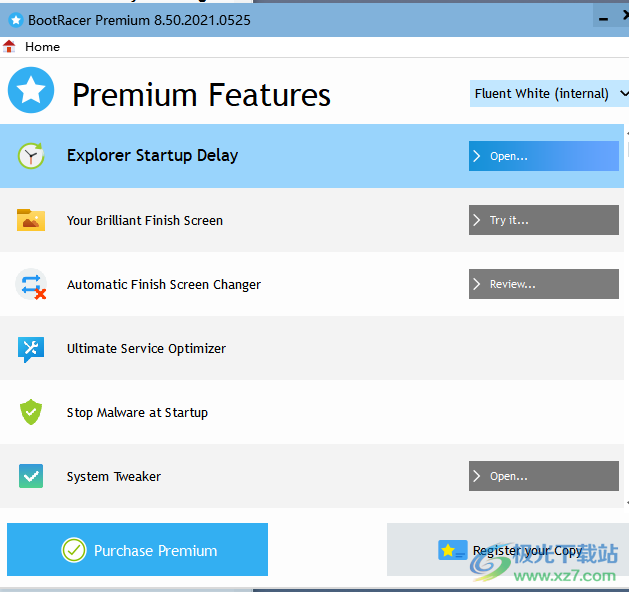Open Explorer Startup Delay with Open... button
Image resolution: width=629 pixels, height=592 pixels.
click(x=544, y=156)
